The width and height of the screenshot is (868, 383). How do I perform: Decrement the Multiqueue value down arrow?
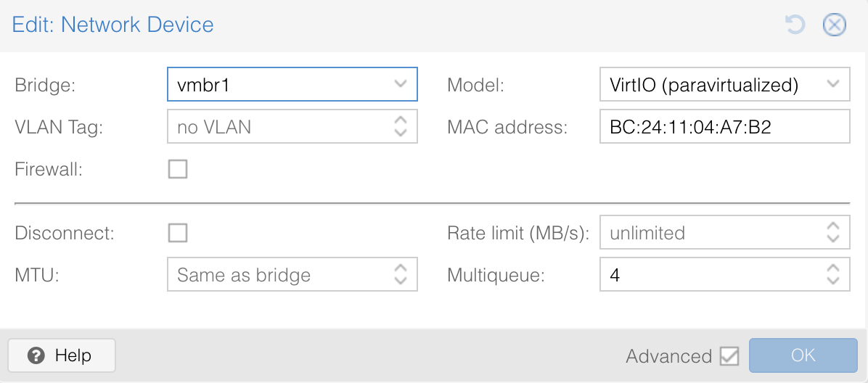[832, 281]
